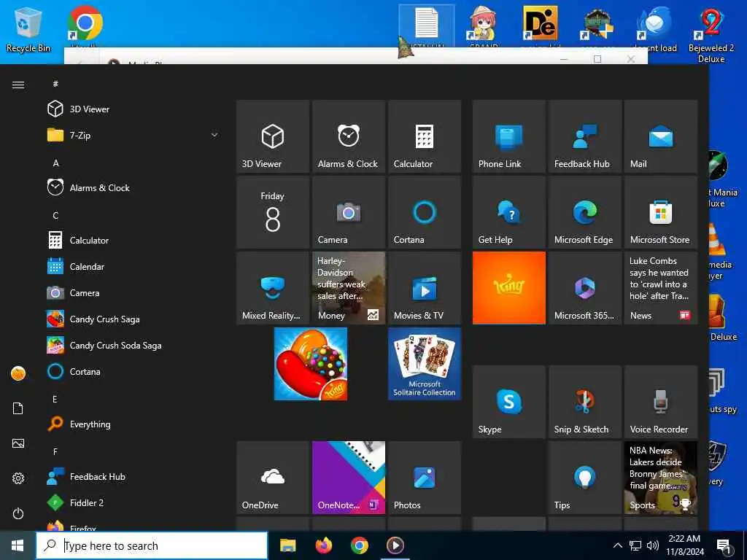
Task: Launch Firefox from the taskbar
Action: coord(323,545)
